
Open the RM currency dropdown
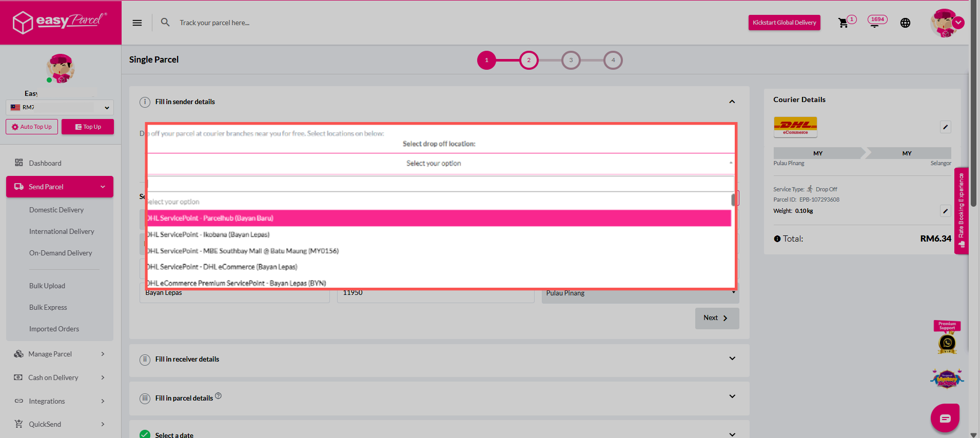coord(60,107)
